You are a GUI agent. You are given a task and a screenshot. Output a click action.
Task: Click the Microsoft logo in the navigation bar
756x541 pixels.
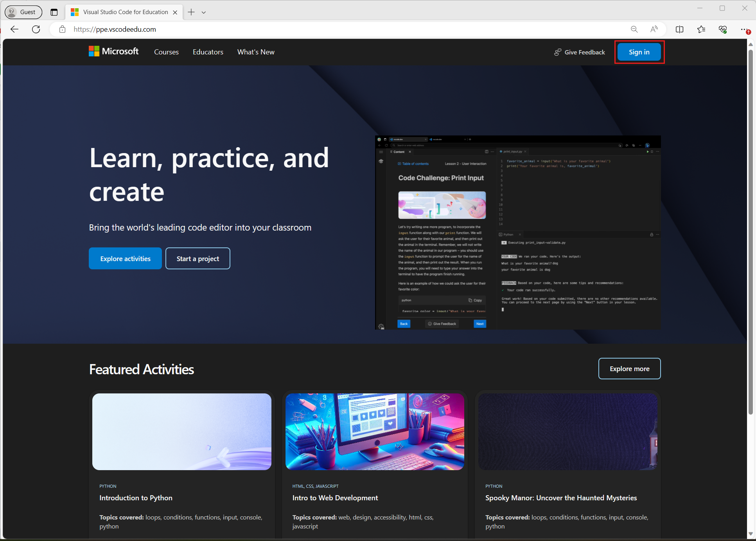point(113,51)
